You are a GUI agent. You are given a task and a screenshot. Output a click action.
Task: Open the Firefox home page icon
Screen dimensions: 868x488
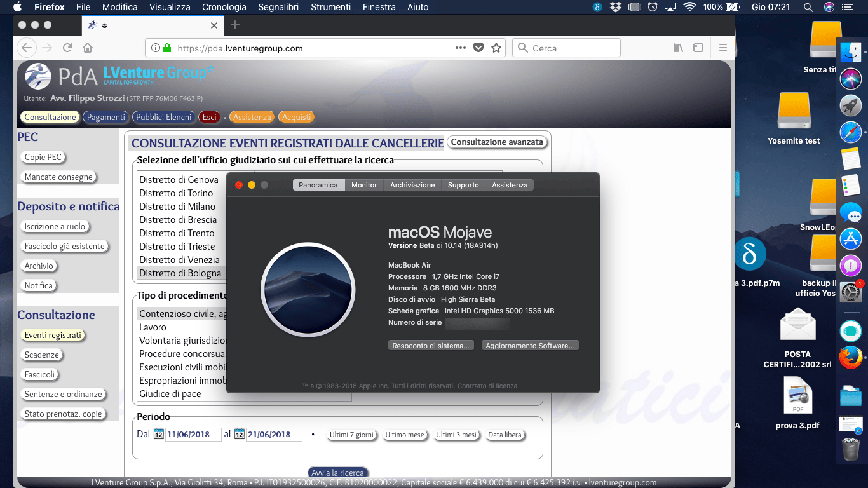(88, 48)
